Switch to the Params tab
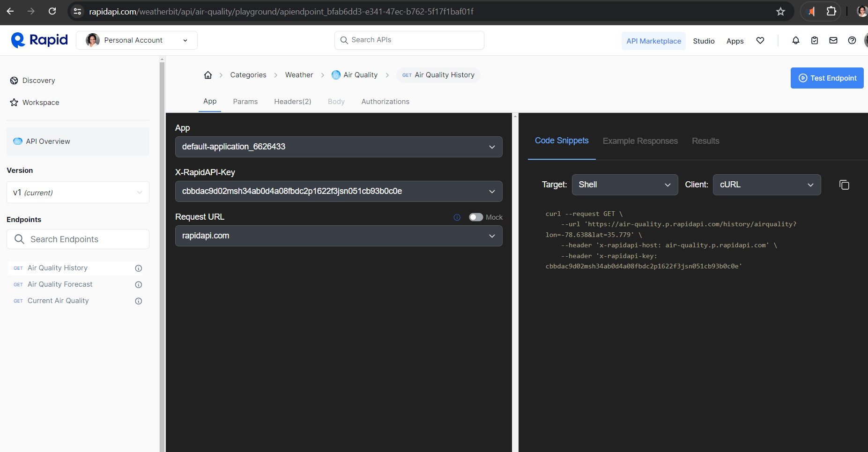 (245, 102)
